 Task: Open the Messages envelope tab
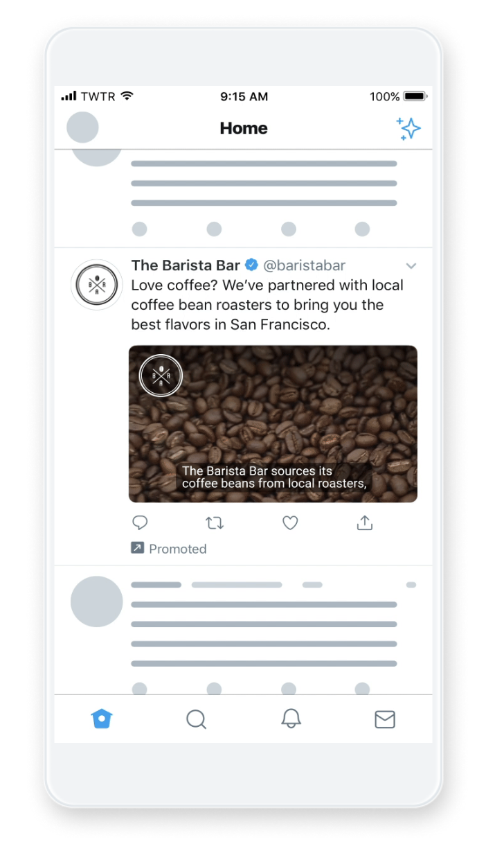(x=385, y=719)
